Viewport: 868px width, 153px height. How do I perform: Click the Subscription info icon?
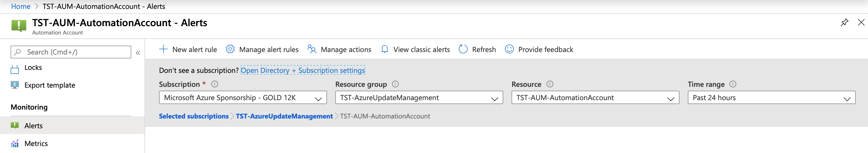[215, 84]
